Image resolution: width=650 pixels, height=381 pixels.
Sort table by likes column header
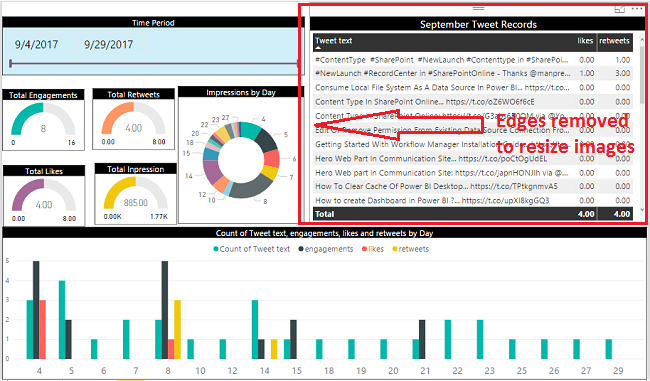[585, 41]
